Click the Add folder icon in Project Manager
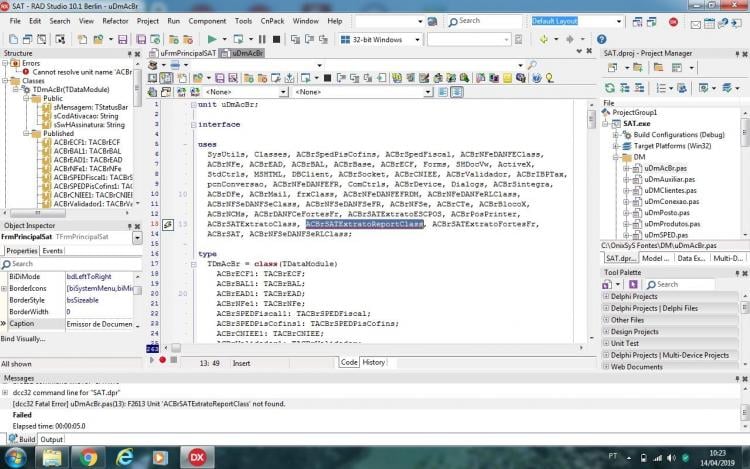This screenshot has width=750, height=469. 638,68
